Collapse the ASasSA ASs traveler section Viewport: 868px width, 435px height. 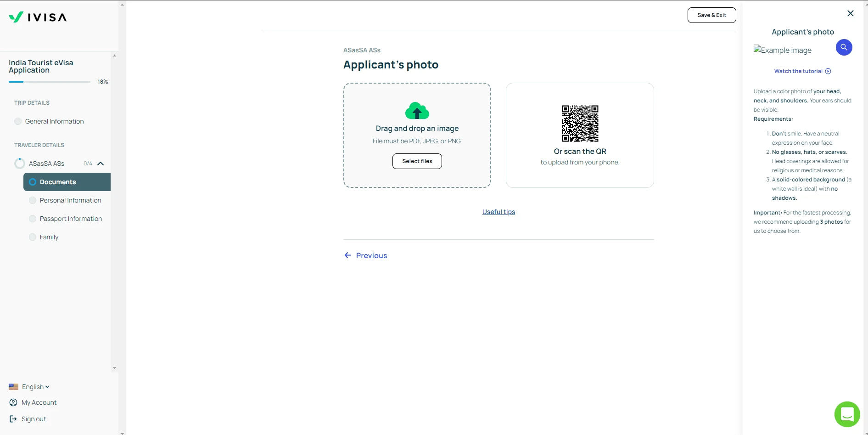pos(101,164)
